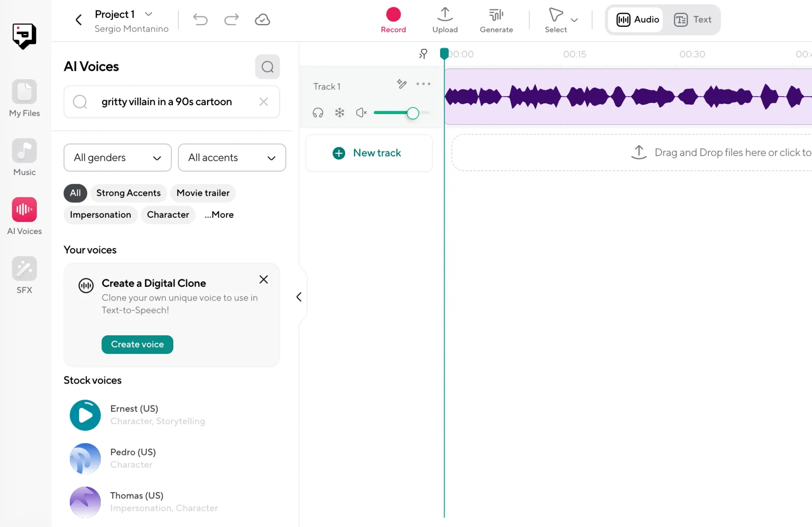
Task: Open the All accents dropdown
Action: [232, 158]
